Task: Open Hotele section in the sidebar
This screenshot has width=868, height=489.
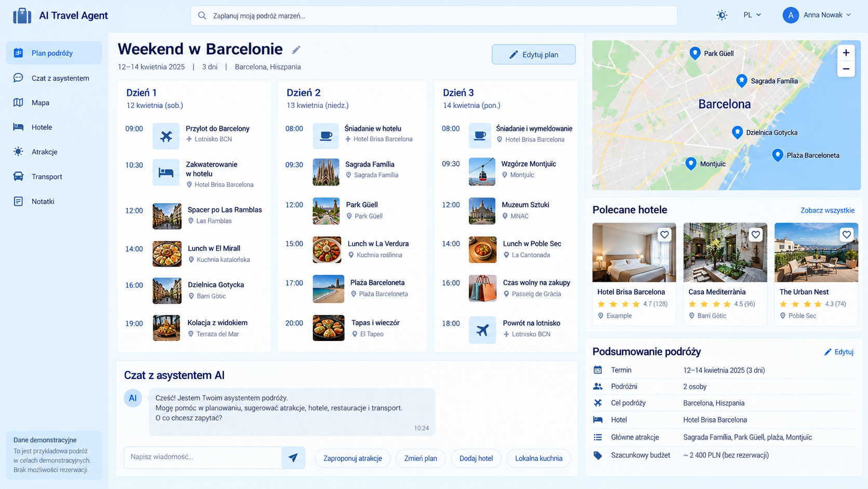Action: 54,127
